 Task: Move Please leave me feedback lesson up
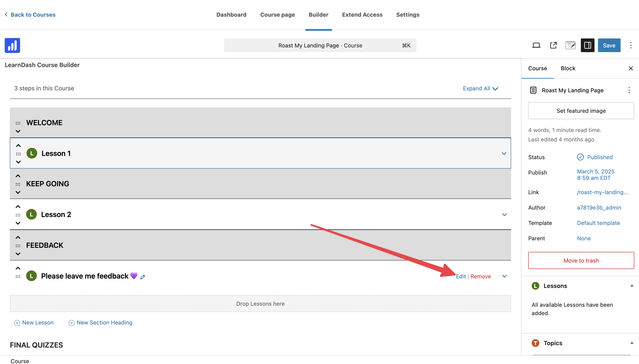[x=18, y=268]
